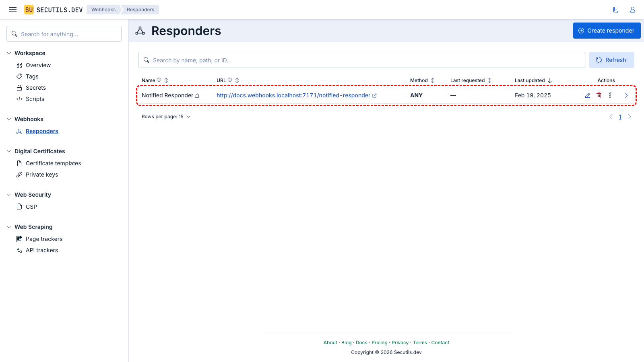Screen dimensions: 644x362
Task: Refresh the responders list
Action: click(611, 60)
